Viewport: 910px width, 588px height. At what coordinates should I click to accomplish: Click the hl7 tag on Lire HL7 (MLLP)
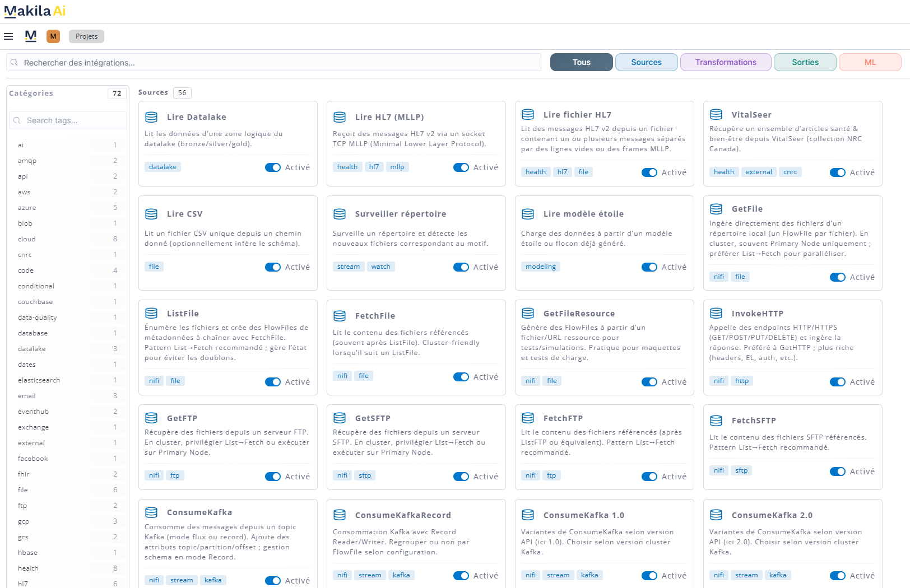point(374,167)
